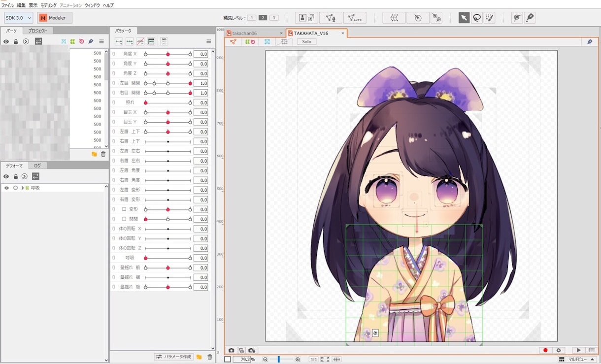Open the automatic mesh generator (AUTO)

click(x=355, y=18)
